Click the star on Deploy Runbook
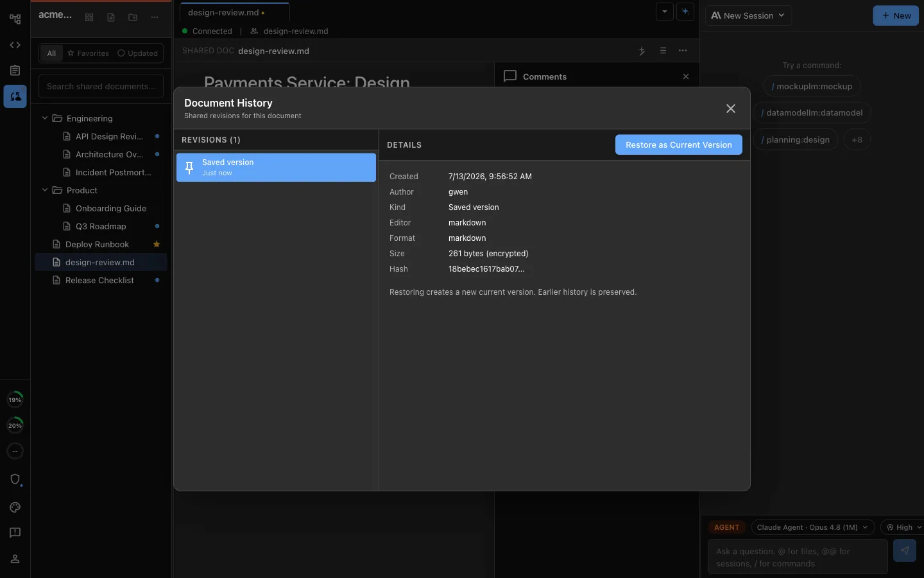Image resolution: width=924 pixels, height=578 pixels. pyautogui.click(x=157, y=244)
